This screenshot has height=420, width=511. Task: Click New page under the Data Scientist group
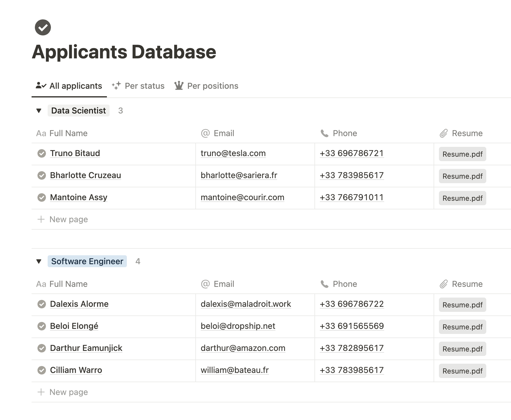(68, 219)
